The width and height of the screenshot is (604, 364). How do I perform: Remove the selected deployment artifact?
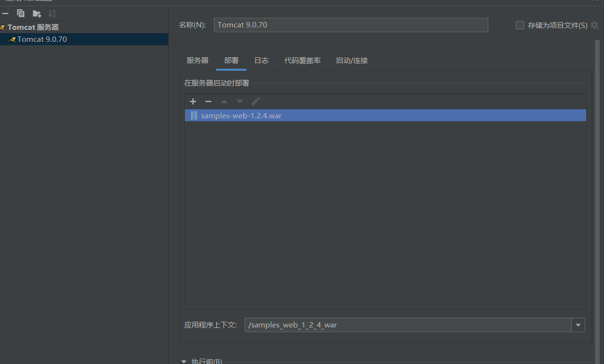pyautogui.click(x=208, y=101)
